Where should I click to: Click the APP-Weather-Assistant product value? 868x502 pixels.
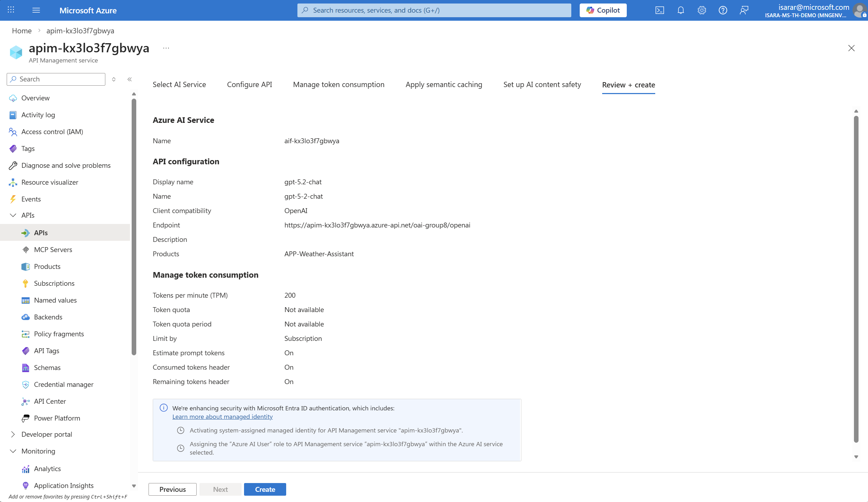tap(319, 254)
